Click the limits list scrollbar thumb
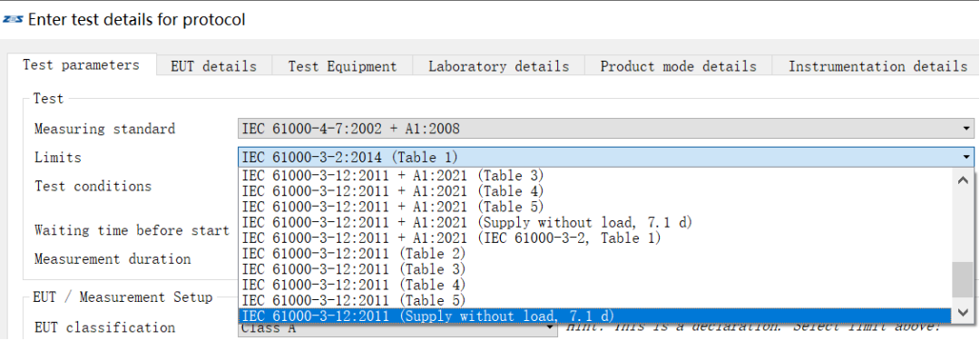Viewport: 980px width, 340px height. click(963, 279)
